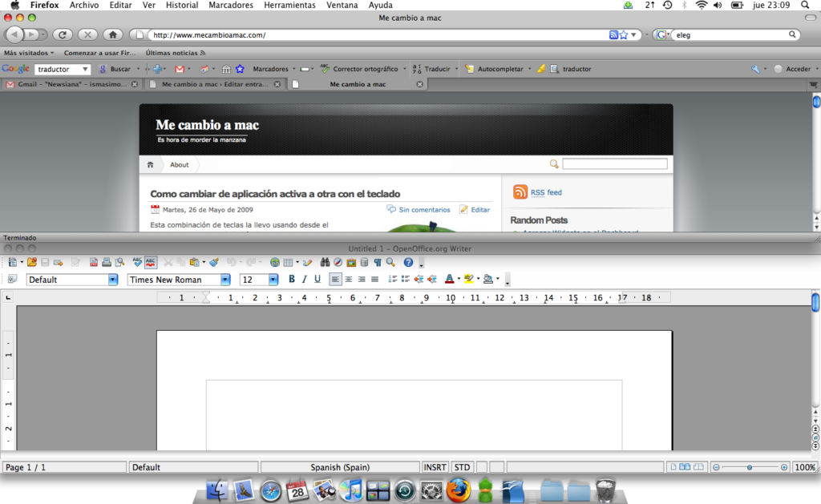Run Spelling and Grammar check

click(137, 262)
